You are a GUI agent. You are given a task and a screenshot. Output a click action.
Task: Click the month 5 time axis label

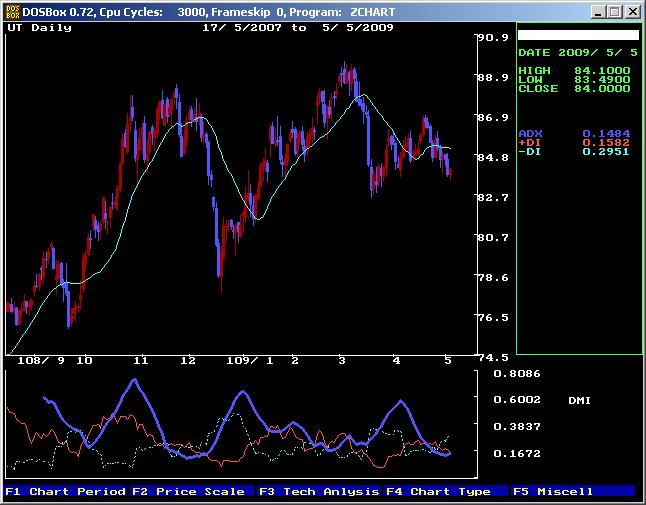tap(448, 361)
